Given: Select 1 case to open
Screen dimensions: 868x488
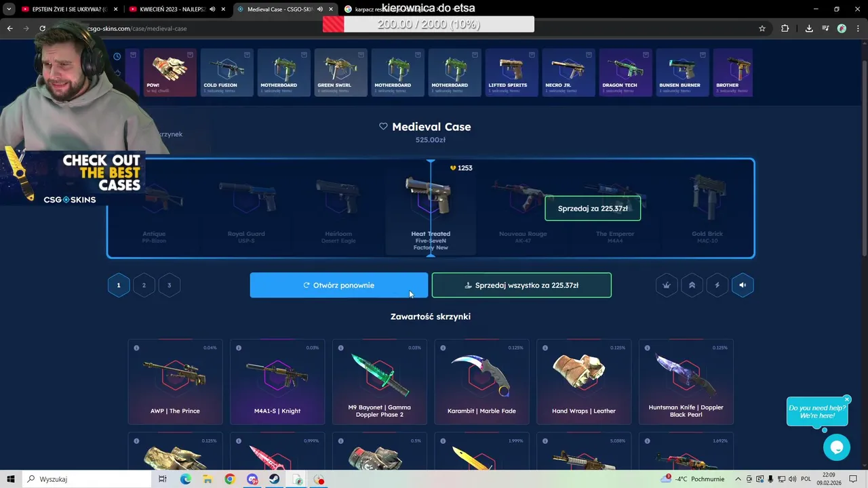Looking at the screenshot, I should (119, 285).
